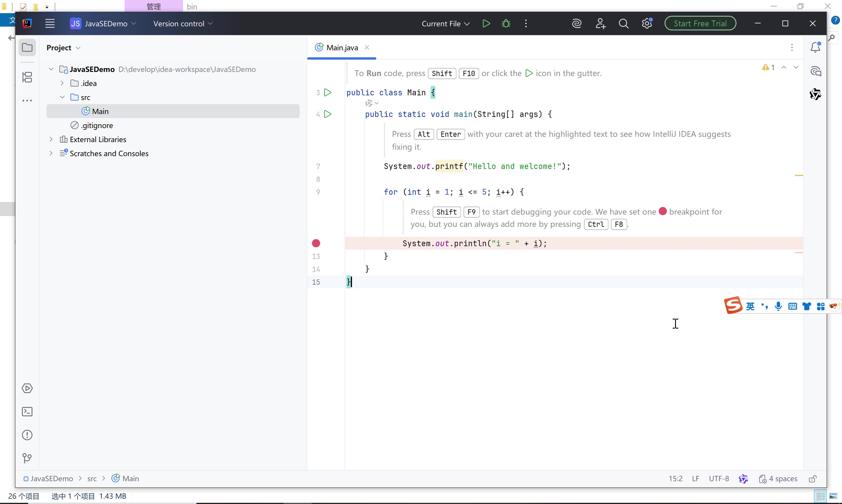Click the yellow warning stripe marker

[798, 175]
